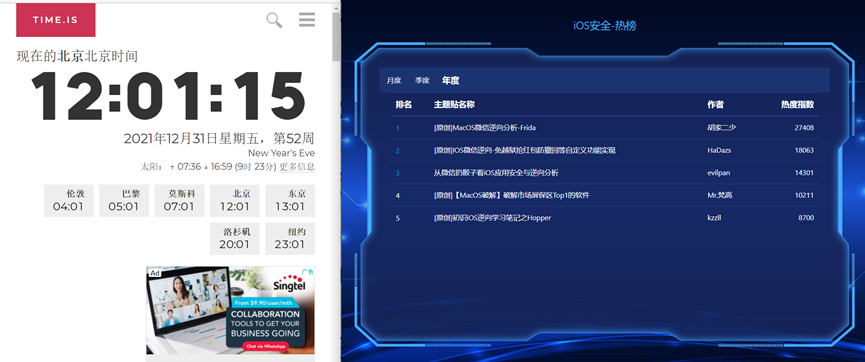The height and width of the screenshot is (362, 865).
Task: Click the 作者 column header
Action: tap(716, 104)
